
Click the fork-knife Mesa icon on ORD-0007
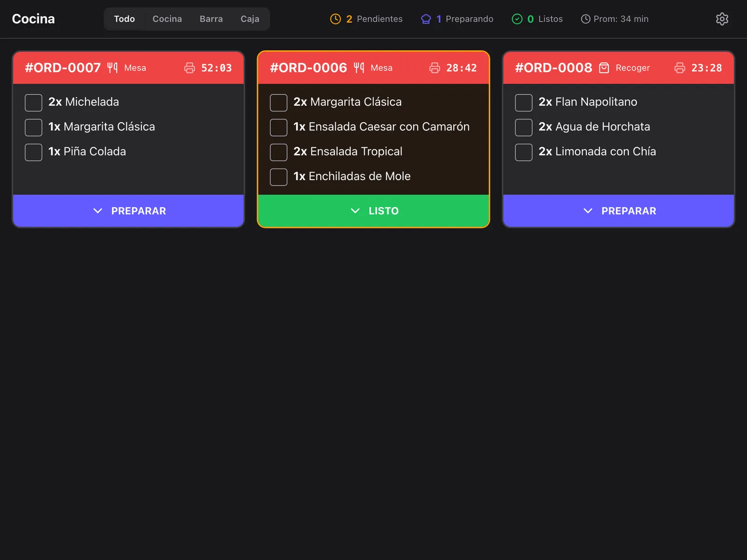click(113, 68)
